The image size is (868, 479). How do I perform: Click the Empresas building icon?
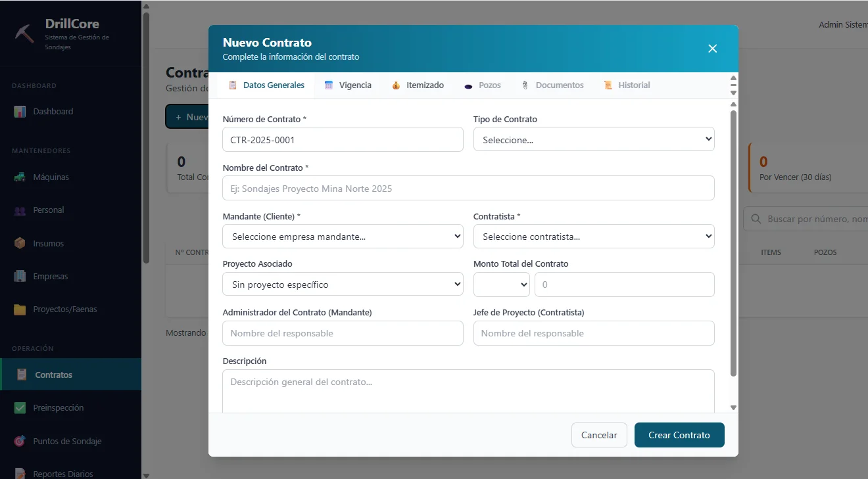pos(20,277)
